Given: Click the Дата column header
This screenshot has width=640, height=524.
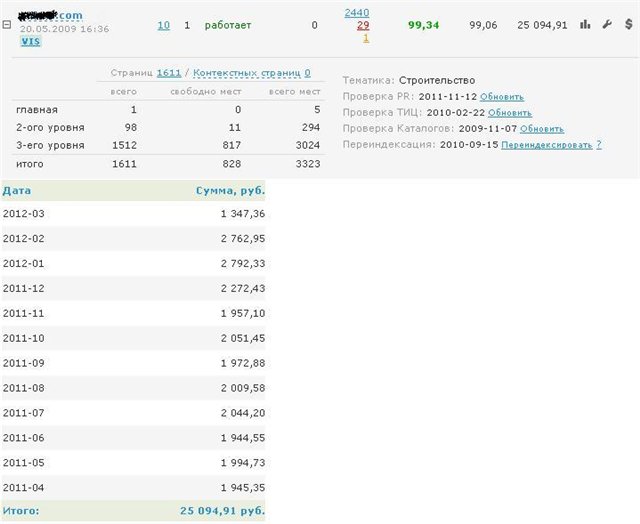Looking at the screenshot, I should pos(16,190).
